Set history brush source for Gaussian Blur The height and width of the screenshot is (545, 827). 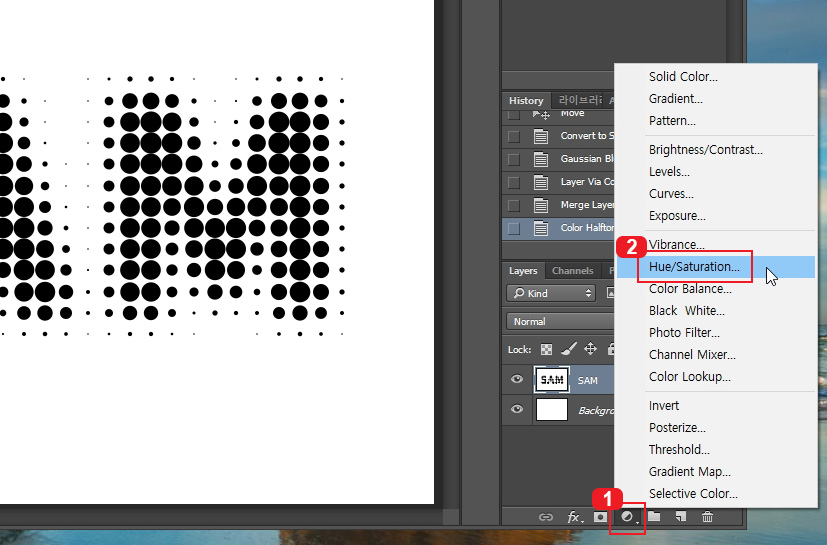click(x=514, y=159)
